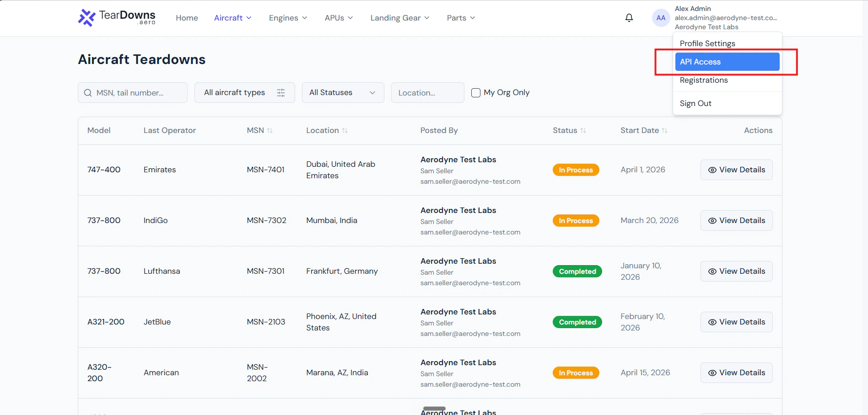Click the MSN, tail number search field
868x415 pixels.
133,93
